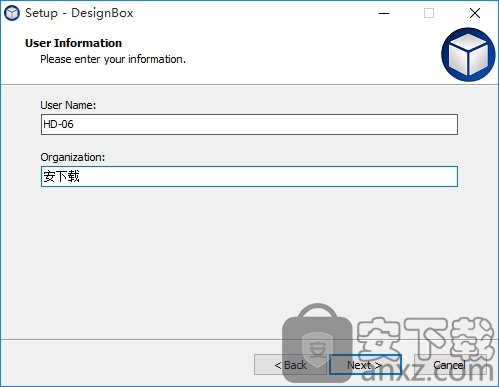Click 'Please enter your information.' text
This screenshot has height=387, width=499.
(x=113, y=59)
